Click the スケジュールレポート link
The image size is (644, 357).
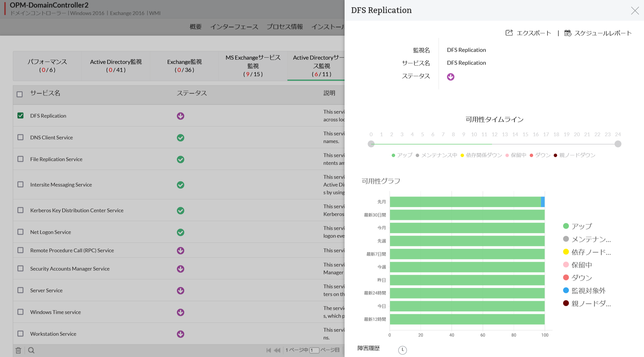[603, 33]
